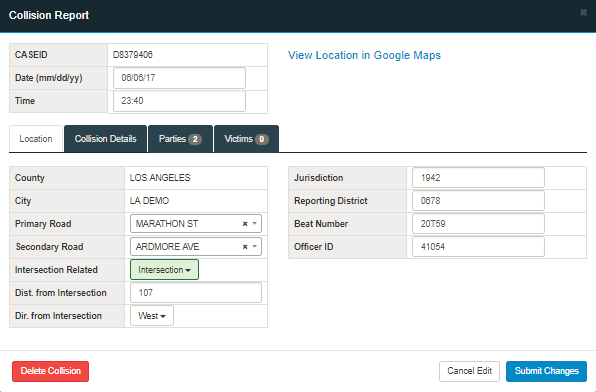Click the Reporting District label
The height and width of the screenshot is (392, 596).
click(x=331, y=201)
